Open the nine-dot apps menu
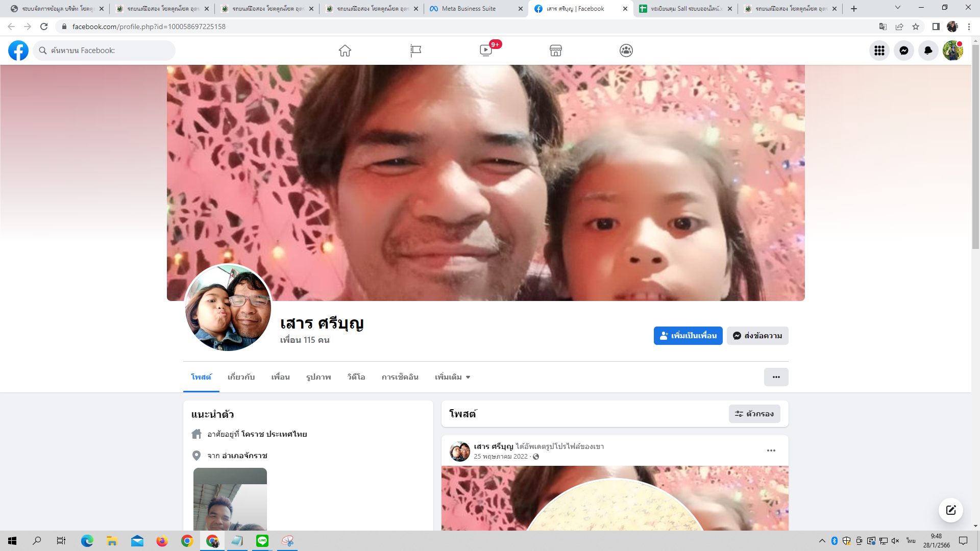The height and width of the screenshot is (551, 980). point(879,51)
